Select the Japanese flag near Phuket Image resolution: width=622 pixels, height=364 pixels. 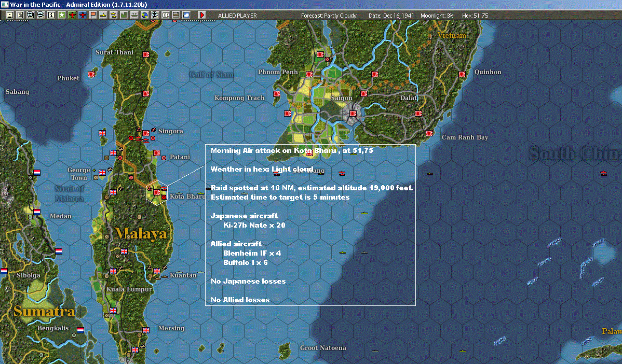[91, 74]
